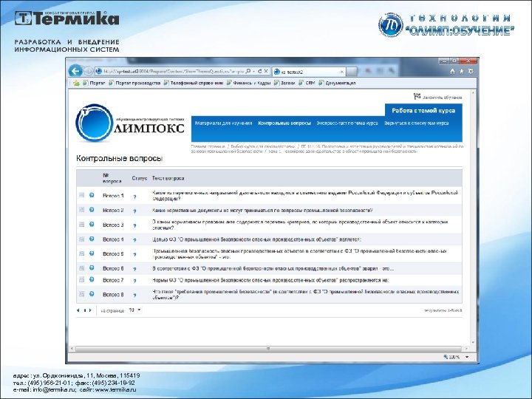Click the blue round question icon for Вопрос 6

[92, 268]
